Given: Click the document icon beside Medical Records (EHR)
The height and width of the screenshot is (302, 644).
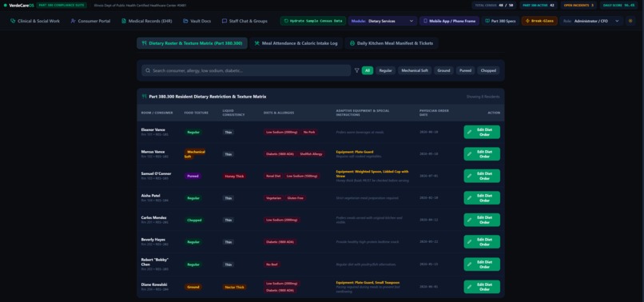Looking at the screenshot, I should point(124,21).
